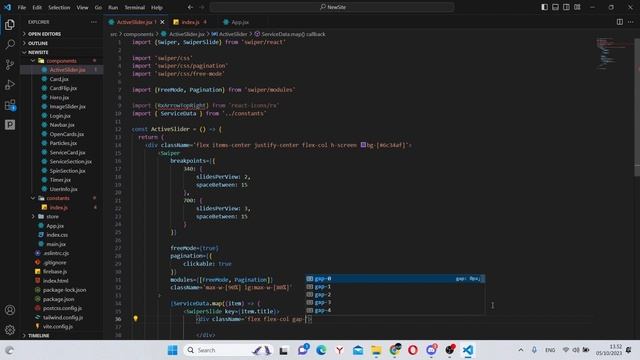The height and width of the screenshot is (360, 640).
Task: Open the Explorer view in activity bar
Action: (10, 25)
